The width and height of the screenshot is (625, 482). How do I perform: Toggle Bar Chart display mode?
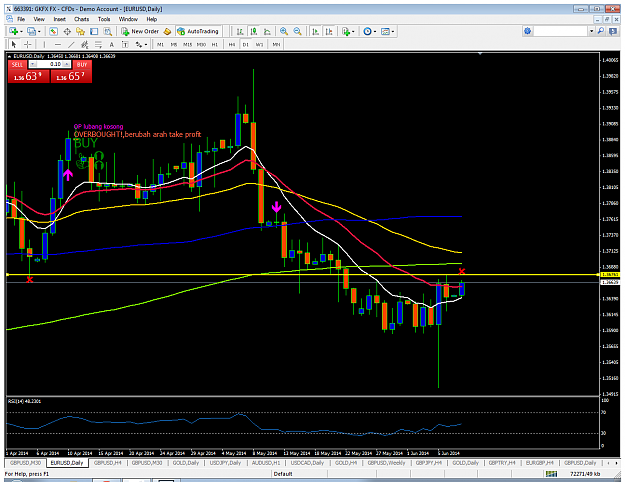[240, 31]
